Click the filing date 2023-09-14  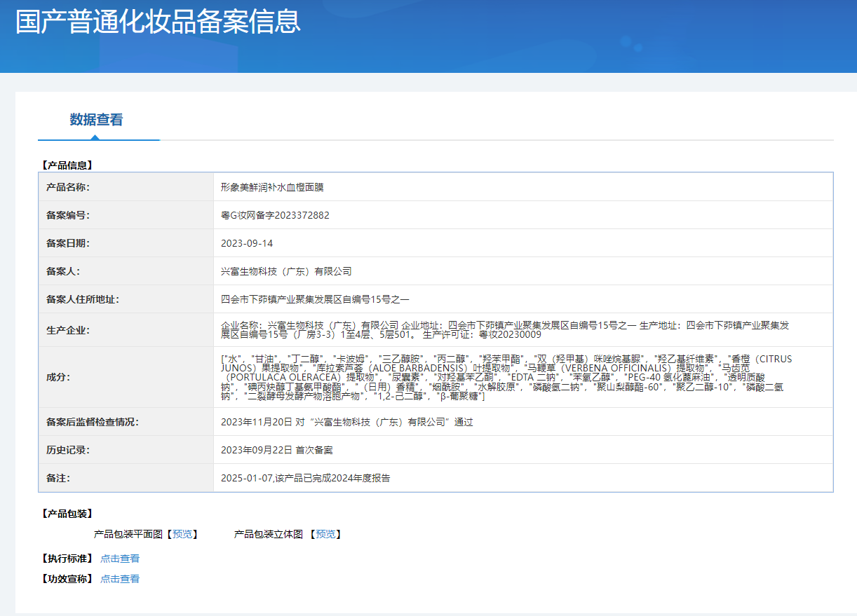247,243
